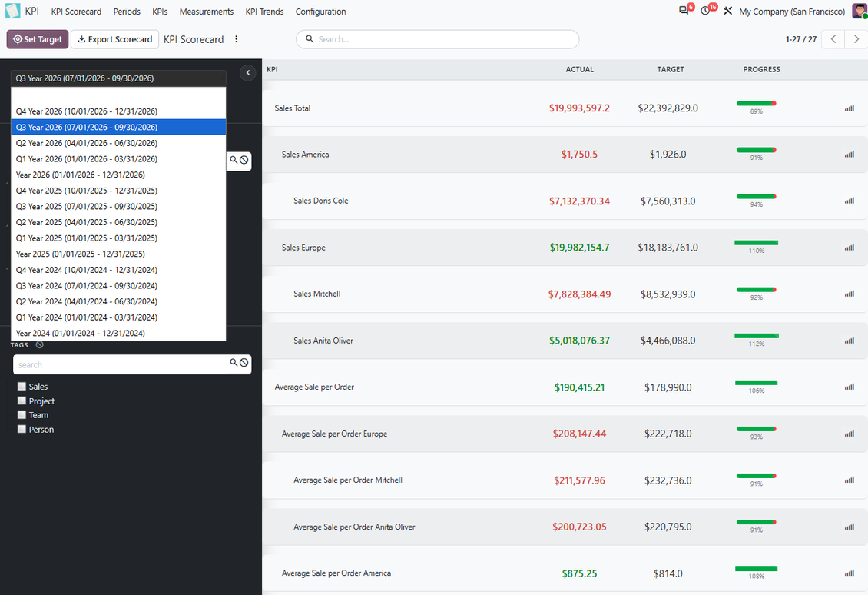Select Q2 Year 2026 period option
868x595 pixels.
pyautogui.click(x=118, y=143)
